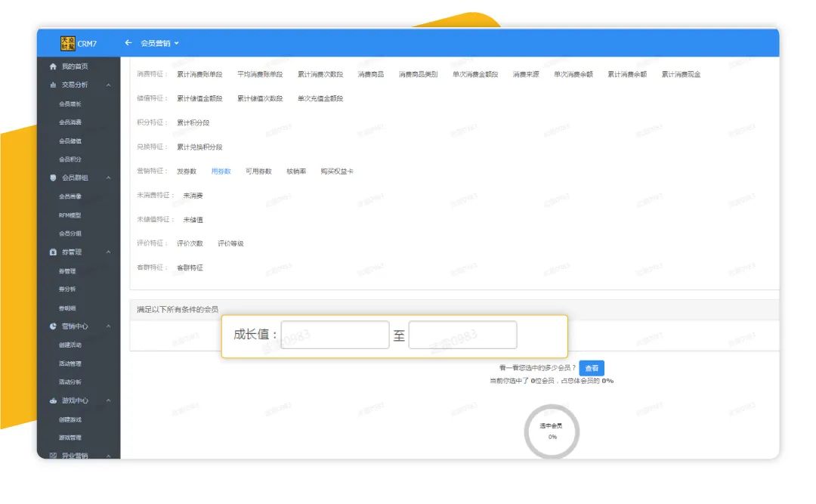
Task: Select the 消费商品类别 filter
Action: pyautogui.click(x=418, y=75)
